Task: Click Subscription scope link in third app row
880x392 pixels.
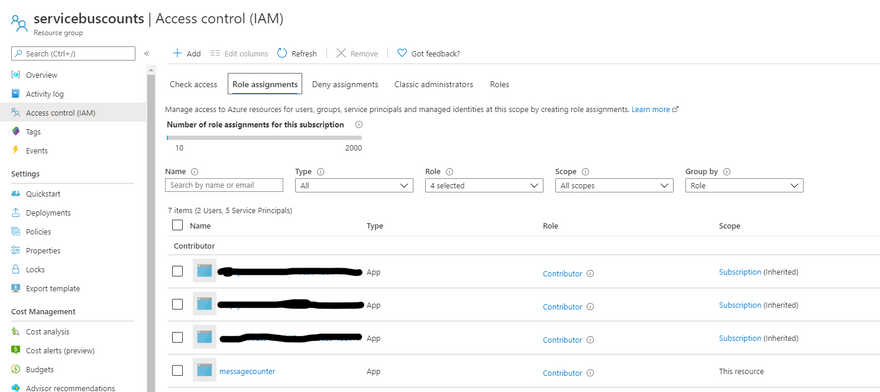Action: [740, 338]
